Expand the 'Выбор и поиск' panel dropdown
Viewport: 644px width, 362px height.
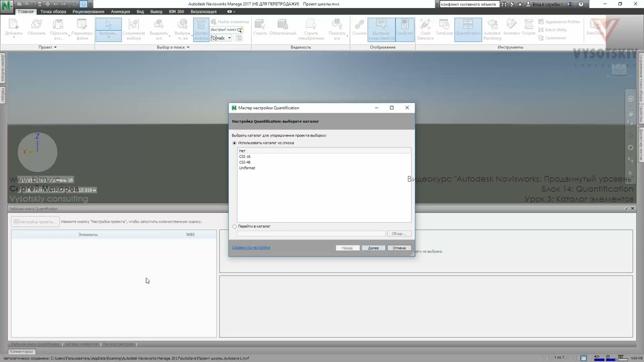(173, 47)
